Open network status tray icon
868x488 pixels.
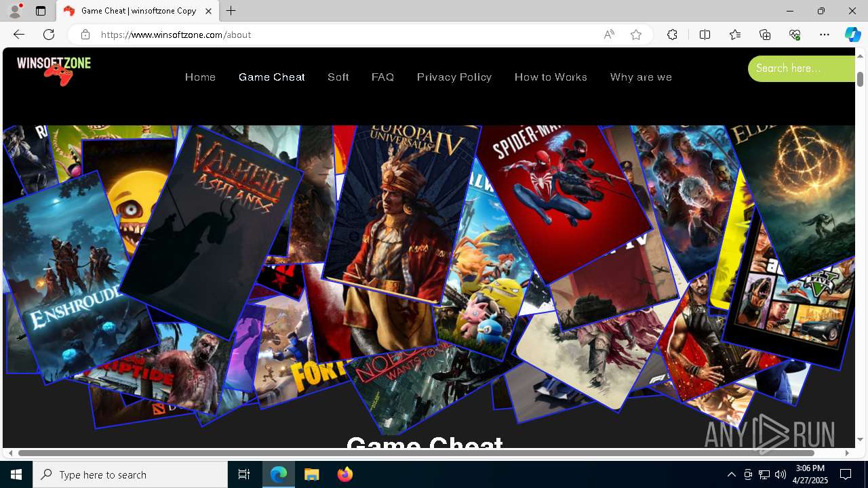[x=764, y=474]
